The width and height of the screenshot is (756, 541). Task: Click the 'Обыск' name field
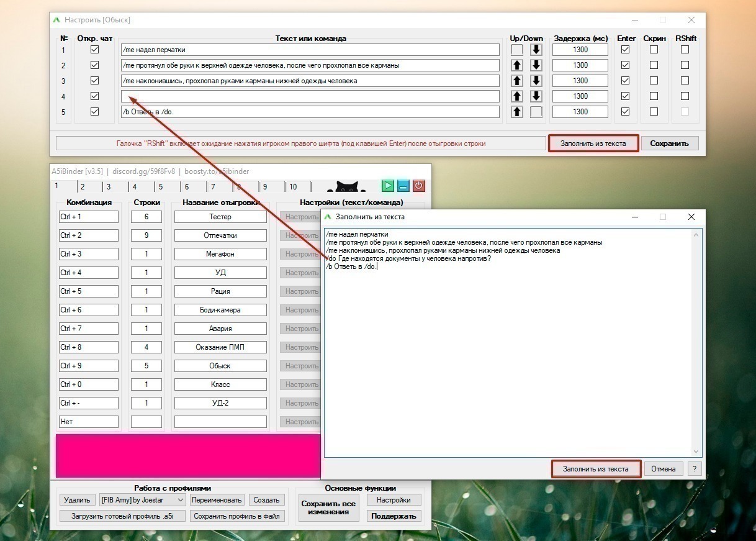[x=220, y=366]
